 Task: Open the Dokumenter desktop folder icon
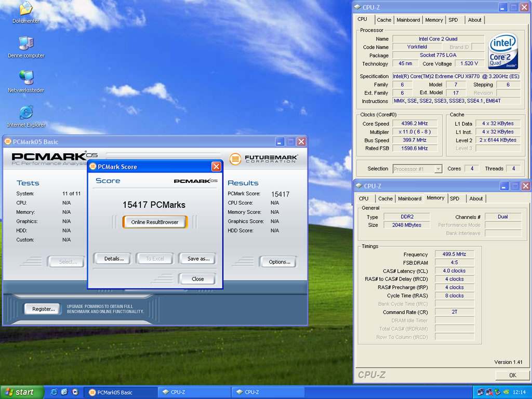(26, 9)
